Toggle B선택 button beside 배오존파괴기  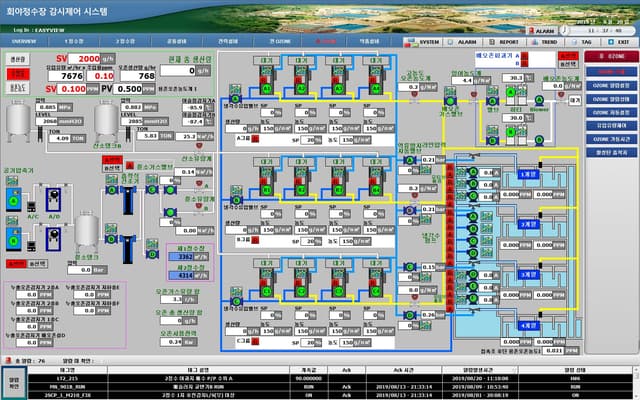(569, 64)
